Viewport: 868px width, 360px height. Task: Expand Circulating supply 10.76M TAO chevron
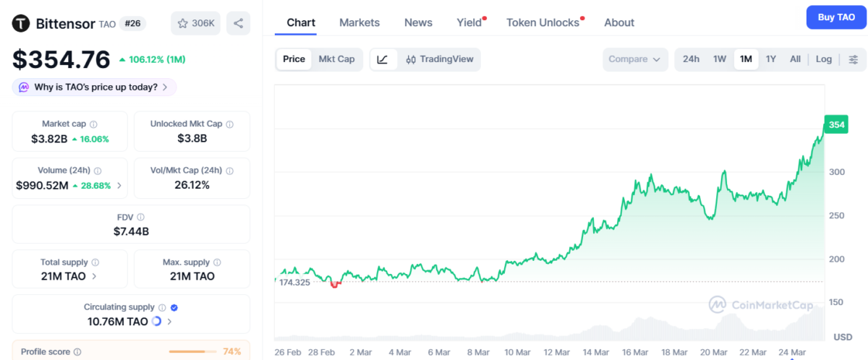(x=169, y=322)
